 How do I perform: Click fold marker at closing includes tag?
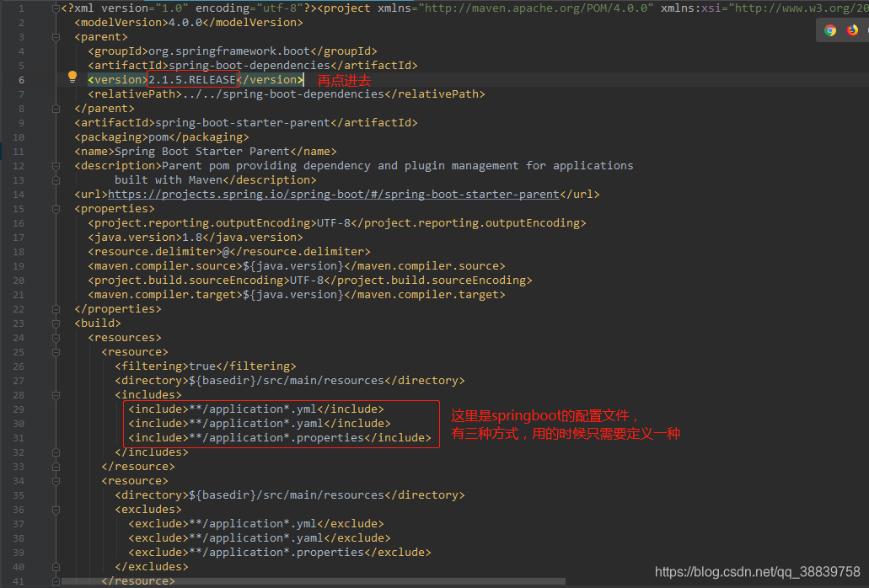pos(56,452)
